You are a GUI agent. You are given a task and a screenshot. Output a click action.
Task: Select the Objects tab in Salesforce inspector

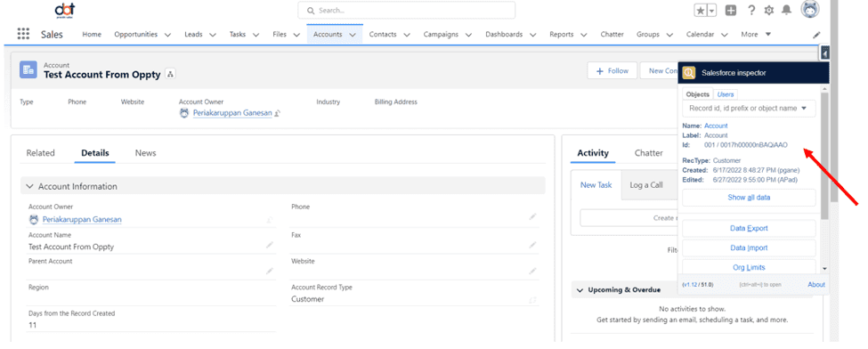pyautogui.click(x=697, y=94)
